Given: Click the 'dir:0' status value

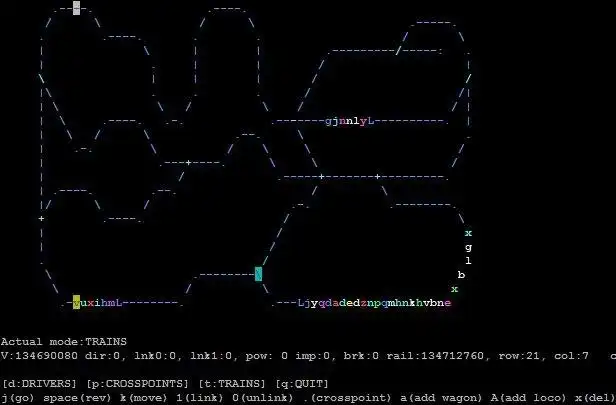Looking at the screenshot, I should pos(104,356).
